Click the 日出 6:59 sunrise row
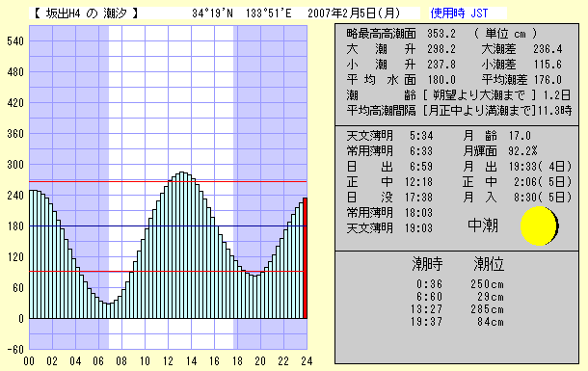Screen dimensions: 588x371 click(389, 167)
